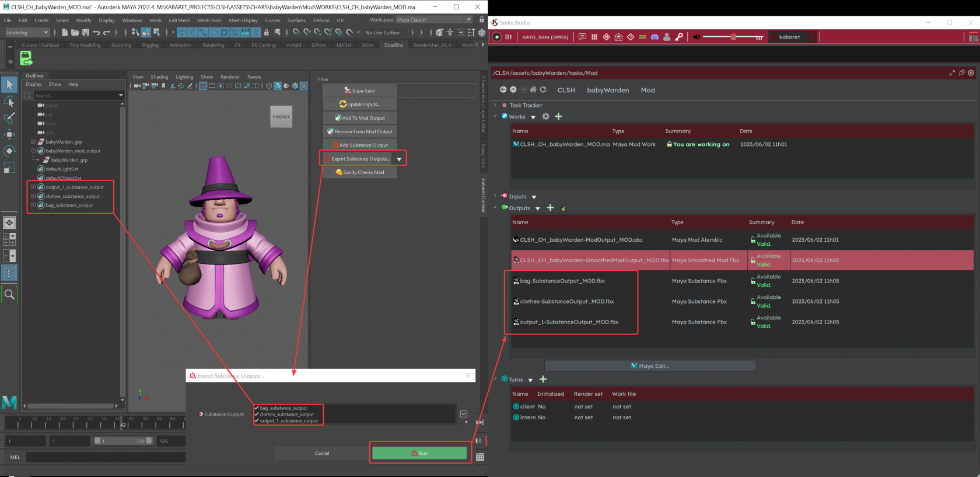This screenshot has height=477, width=980.
Task: Expand the babyWarden_grp top node
Action: (33, 142)
